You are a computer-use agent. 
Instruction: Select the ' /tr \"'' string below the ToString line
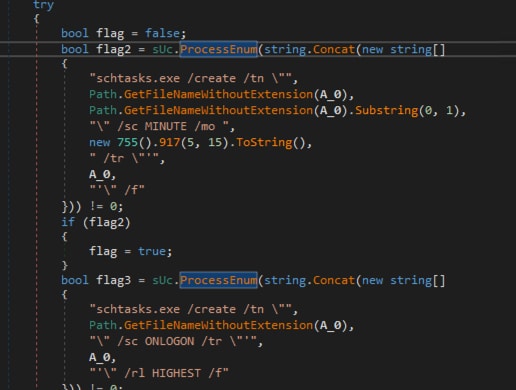124,158
